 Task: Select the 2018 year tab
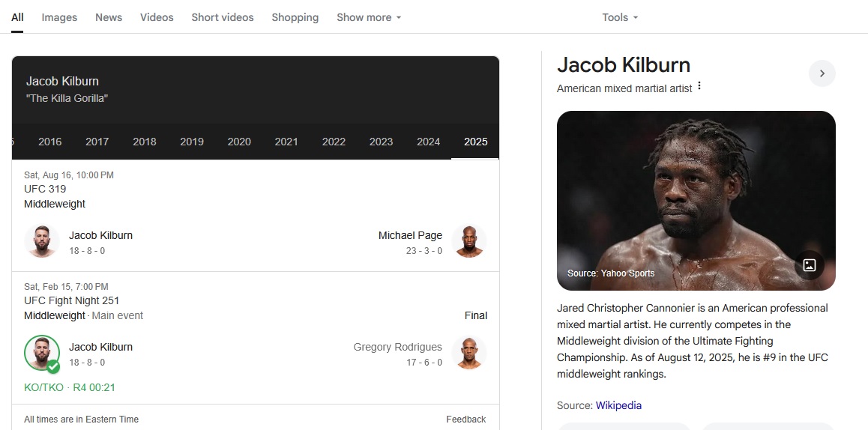tap(145, 142)
